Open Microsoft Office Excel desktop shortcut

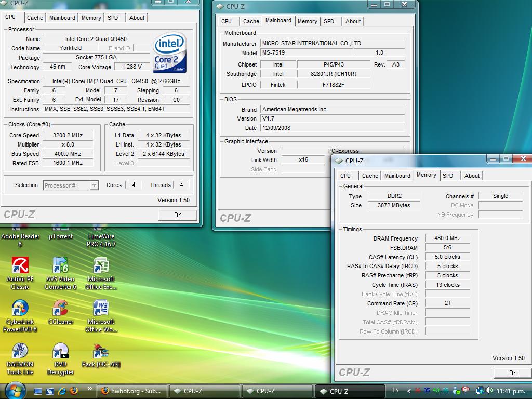[x=101, y=273]
